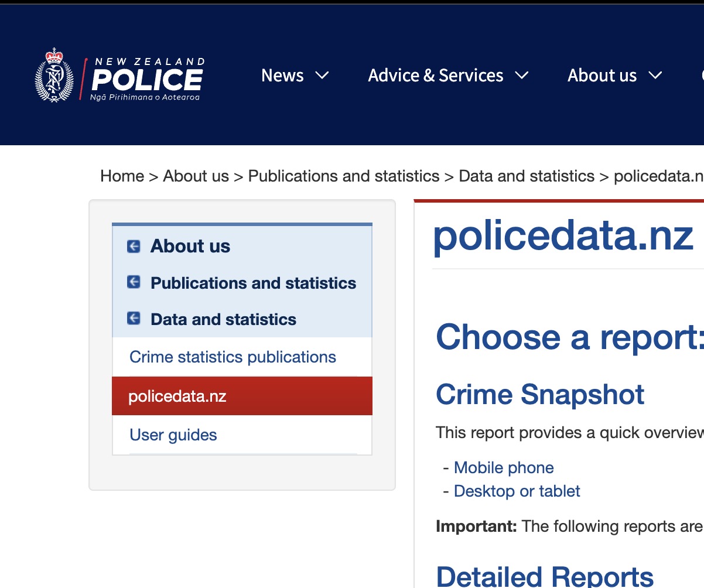Click back arrow icon beside Data and statistics
The width and height of the screenshot is (704, 588).
coord(134,319)
